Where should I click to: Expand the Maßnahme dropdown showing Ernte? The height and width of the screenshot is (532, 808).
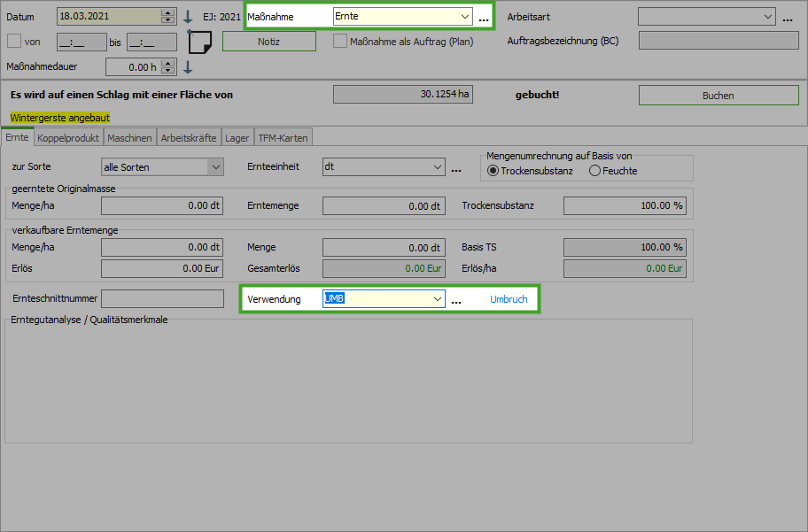tap(465, 17)
